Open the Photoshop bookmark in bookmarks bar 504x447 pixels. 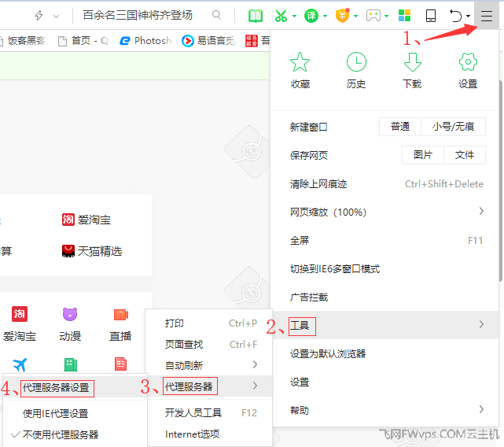point(145,41)
